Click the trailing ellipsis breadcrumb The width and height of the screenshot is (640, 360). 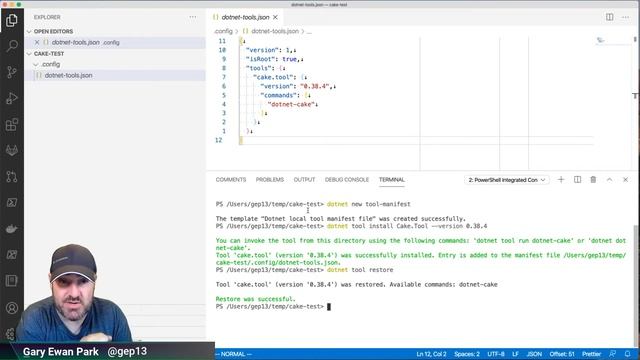coord(309,31)
